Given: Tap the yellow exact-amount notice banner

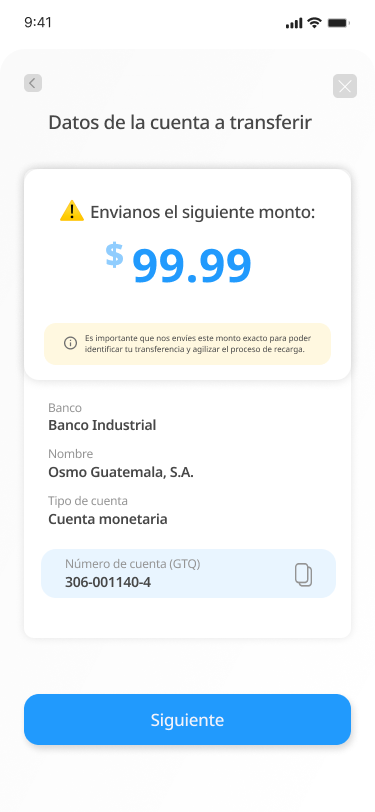Looking at the screenshot, I should (x=188, y=344).
